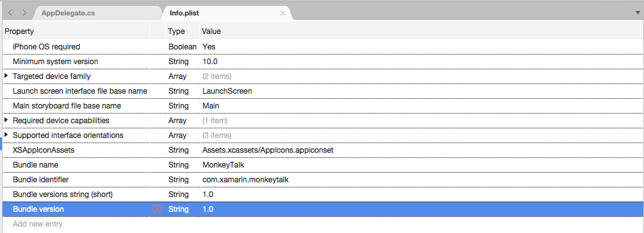Screen dimensions: 644x233
Task: Expand Supported interface orientations array
Action: (x=6, y=135)
